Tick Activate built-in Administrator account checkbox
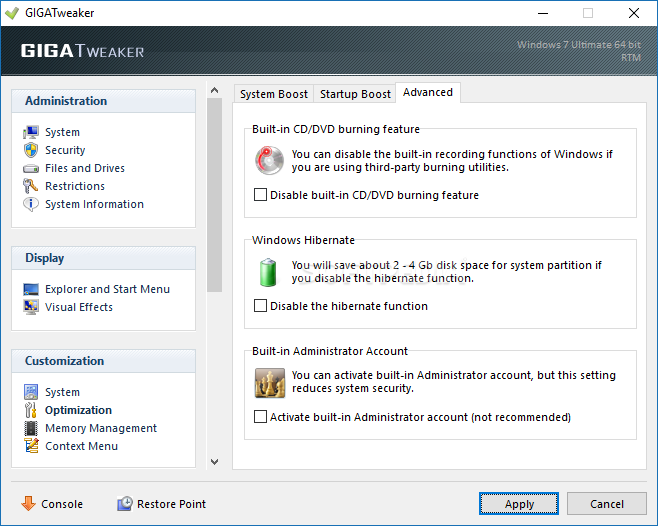The height and width of the screenshot is (526, 658). click(x=260, y=417)
